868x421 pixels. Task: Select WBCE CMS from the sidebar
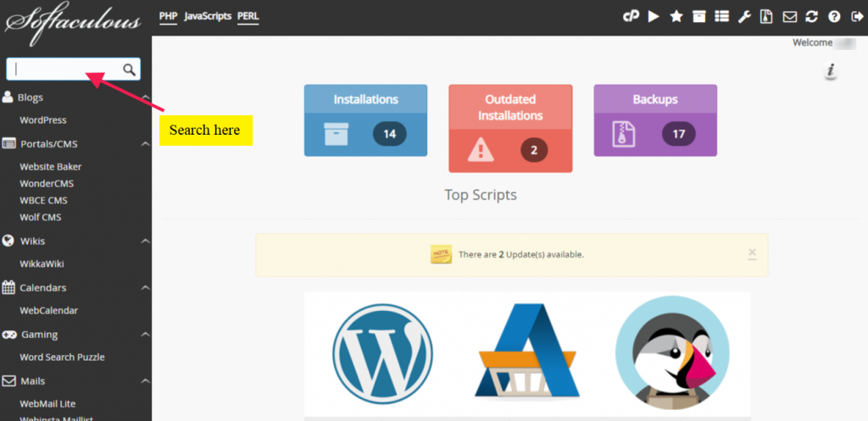[x=44, y=200]
